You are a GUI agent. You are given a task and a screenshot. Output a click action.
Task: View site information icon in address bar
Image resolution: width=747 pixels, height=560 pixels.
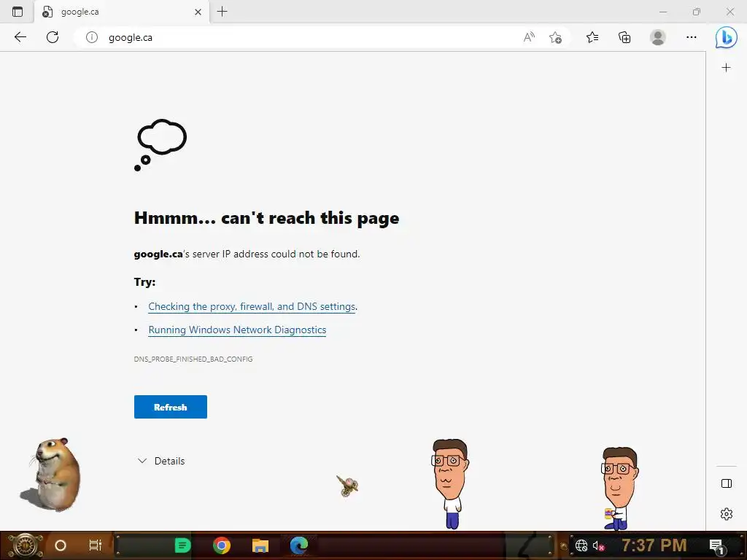pyautogui.click(x=92, y=37)
